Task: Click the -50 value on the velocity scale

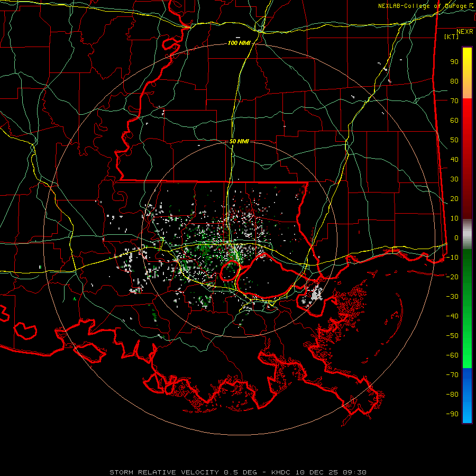Action: (x=452, y=336)
